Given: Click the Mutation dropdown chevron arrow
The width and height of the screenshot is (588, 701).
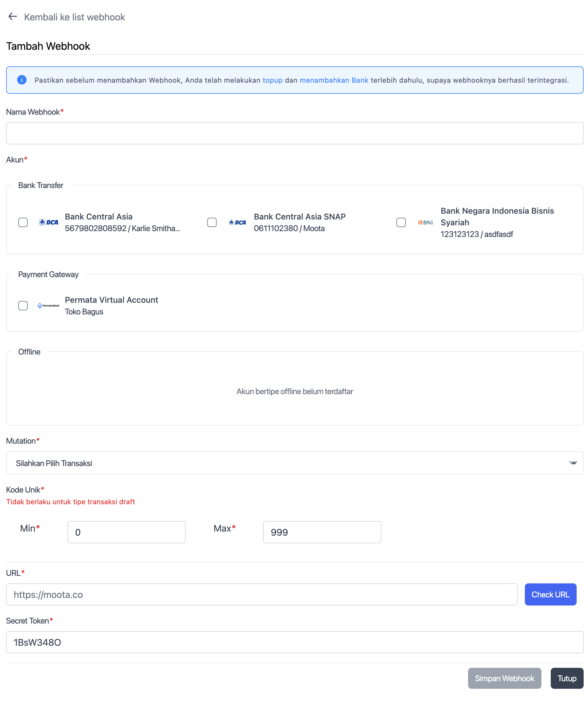Looking at the screenshot, I should pyautogui.click(x=573, y=463).
